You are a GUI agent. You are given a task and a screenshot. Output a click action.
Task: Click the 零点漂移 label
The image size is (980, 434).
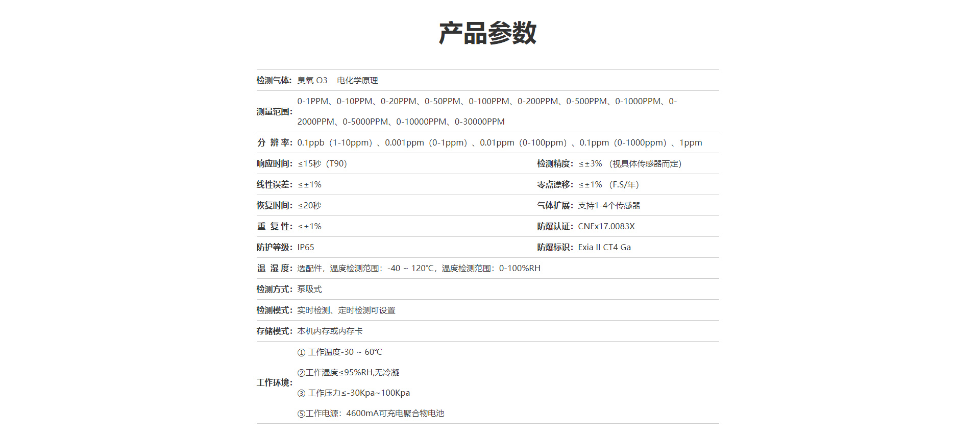(x=555, y=185)
